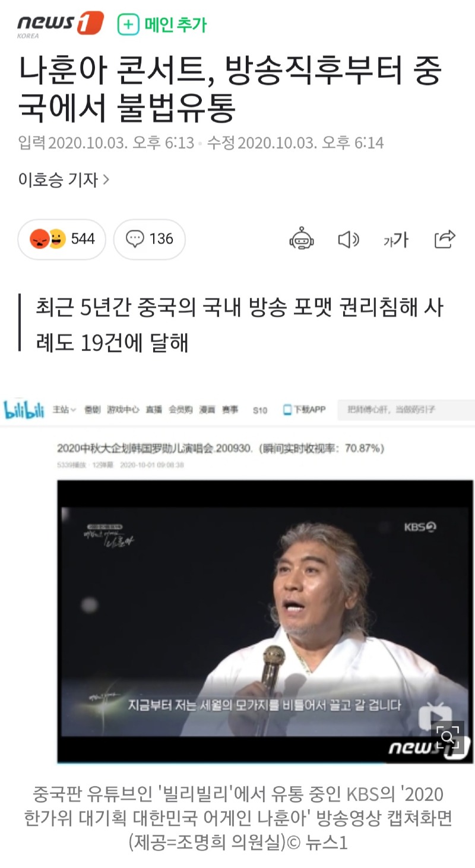Image resolution: width=475 pixels, height=868 pixels.
Task: Select 直播 menu item in screenshot
Action: click(x=154, y=410)
